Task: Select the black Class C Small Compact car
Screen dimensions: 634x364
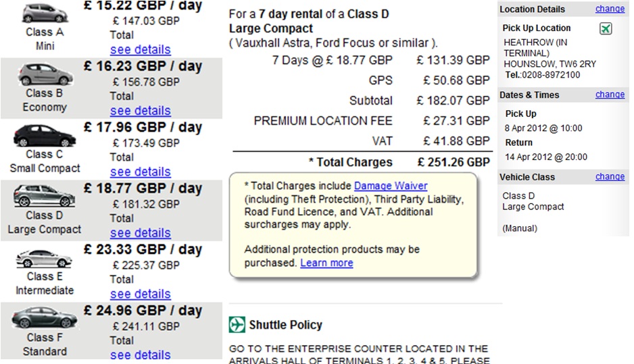Action: coord(45,135)
